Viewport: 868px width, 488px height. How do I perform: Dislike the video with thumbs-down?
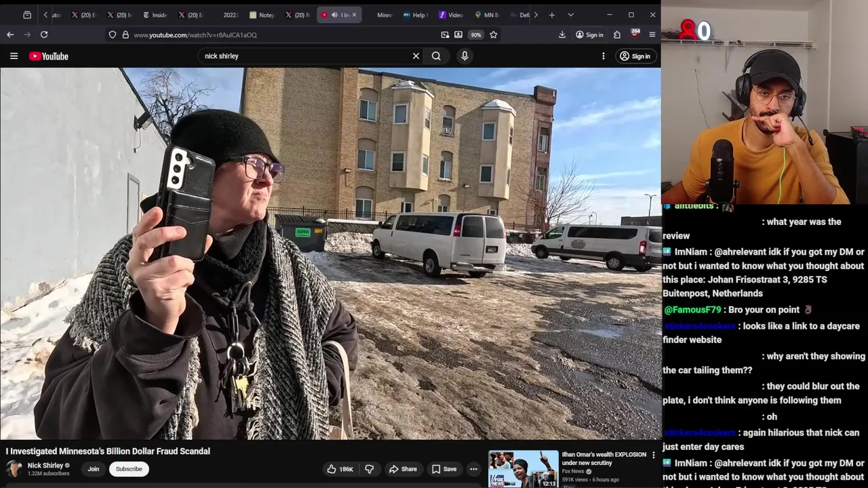(370, 469)
